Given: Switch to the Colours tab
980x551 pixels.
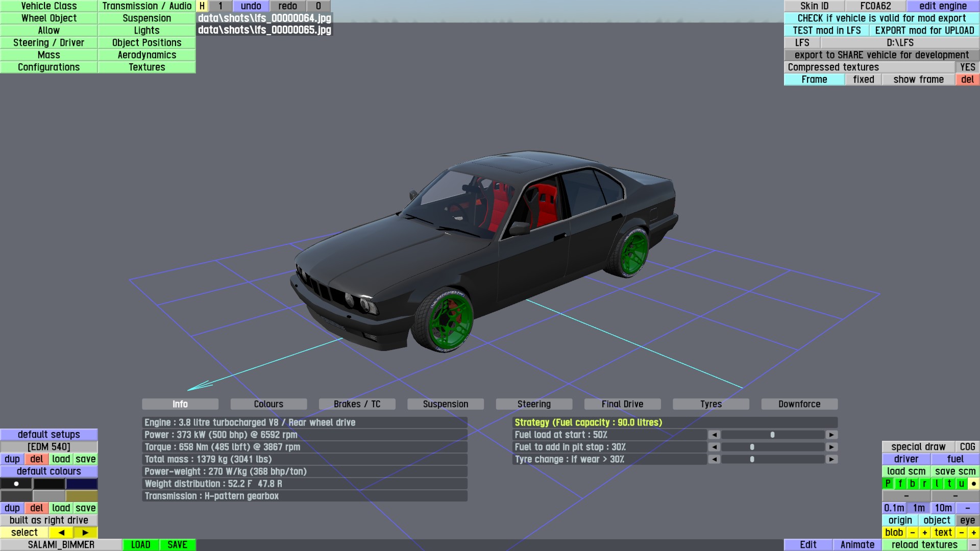Looking at the screenshot, I should point(268,404).
